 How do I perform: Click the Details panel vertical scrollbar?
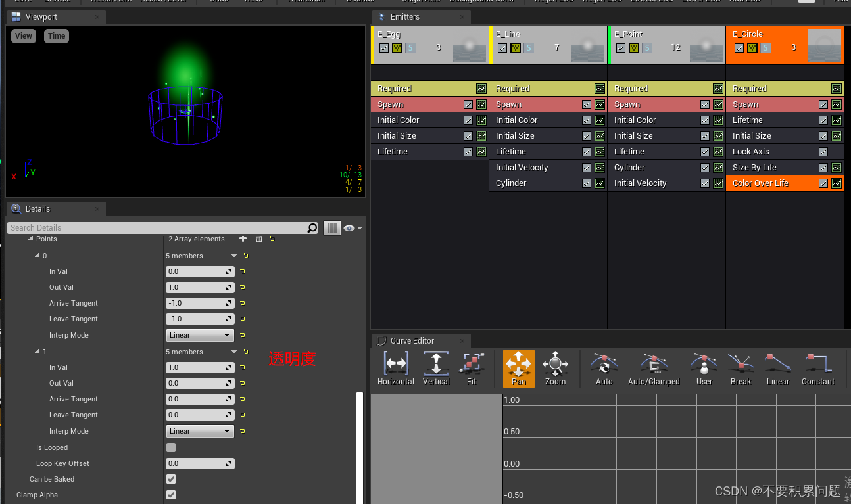tap(359, 447)
